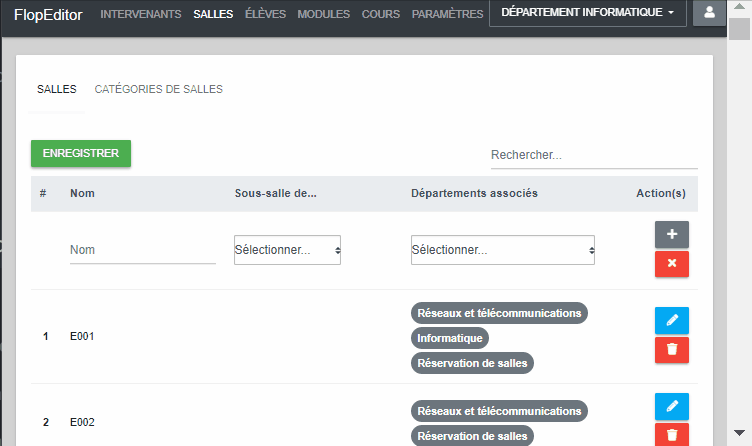The image size is (752, 446).
Task: Focus the Rechercher search field
Action: point(594,155)
